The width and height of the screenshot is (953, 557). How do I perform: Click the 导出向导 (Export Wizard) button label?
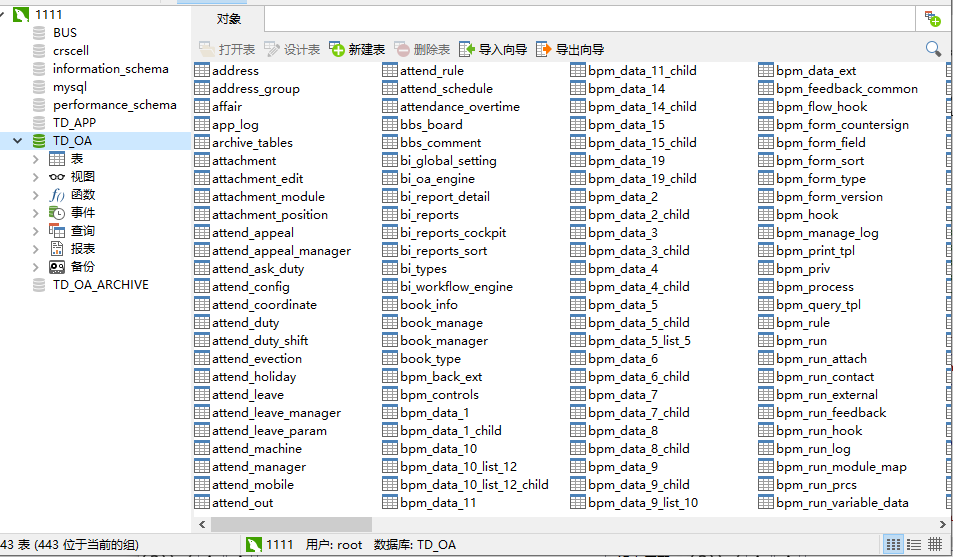click(x=580, y=49)
